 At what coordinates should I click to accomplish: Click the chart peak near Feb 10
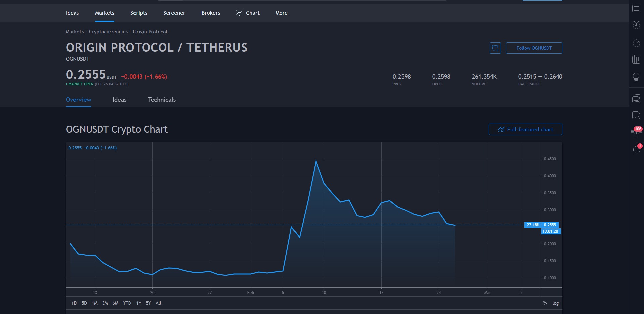[316, 161]
